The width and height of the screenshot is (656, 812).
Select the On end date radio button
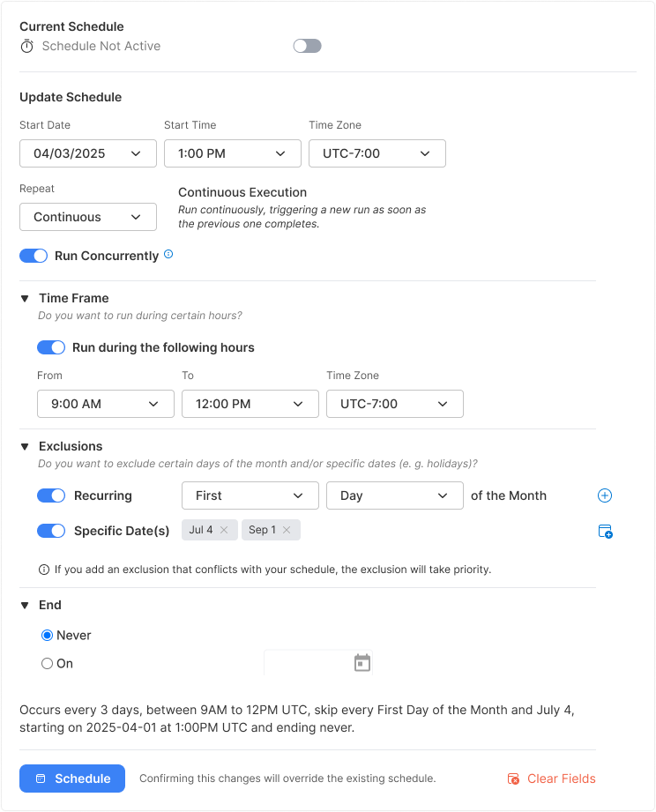click(x=47, y=663)
